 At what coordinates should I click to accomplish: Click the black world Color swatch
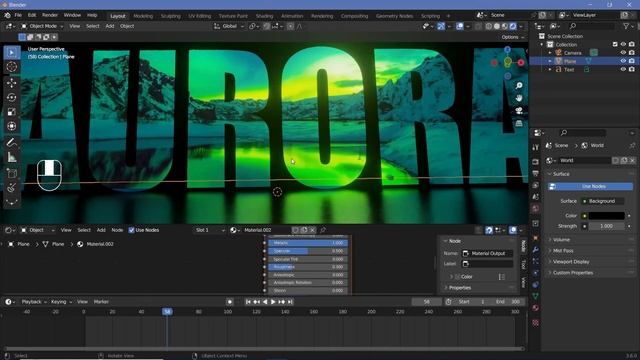tap(606, 216)
